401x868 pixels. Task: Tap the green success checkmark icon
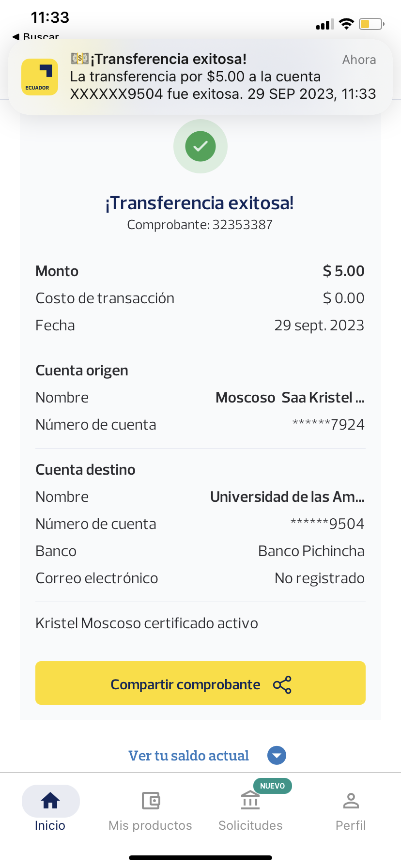point(200,146)
